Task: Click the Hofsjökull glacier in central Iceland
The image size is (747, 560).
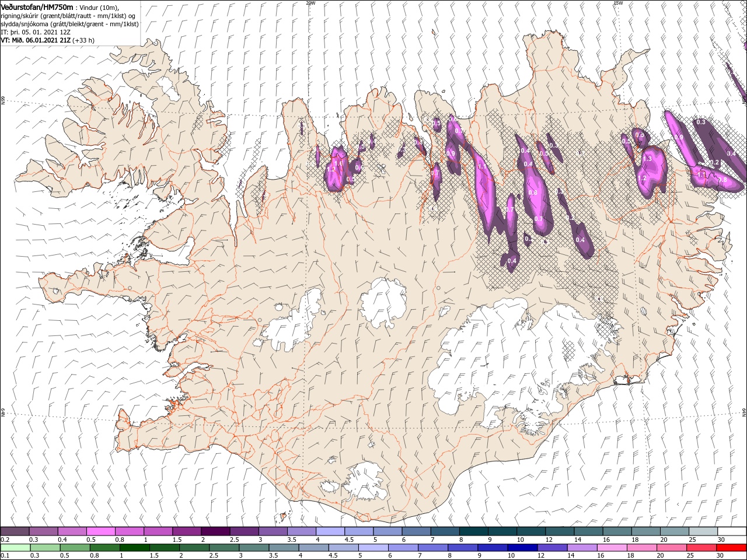Action: tap(383, 302)
